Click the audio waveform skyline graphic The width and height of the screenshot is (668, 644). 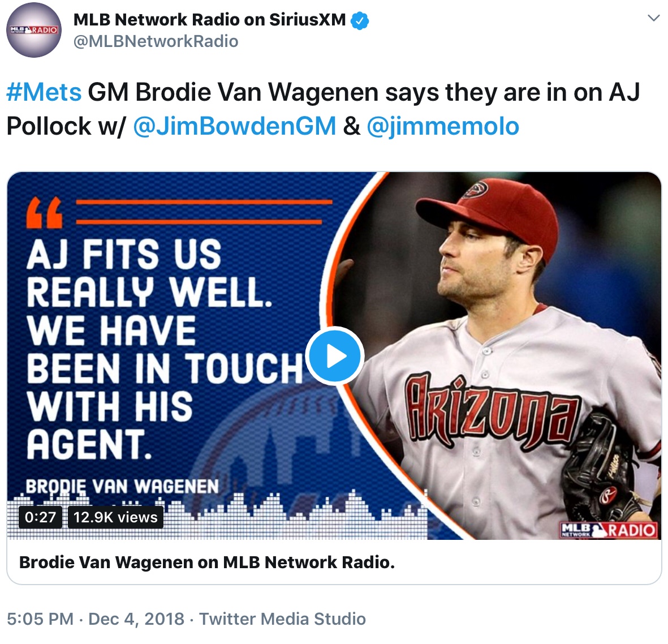(x=217, y=514)
